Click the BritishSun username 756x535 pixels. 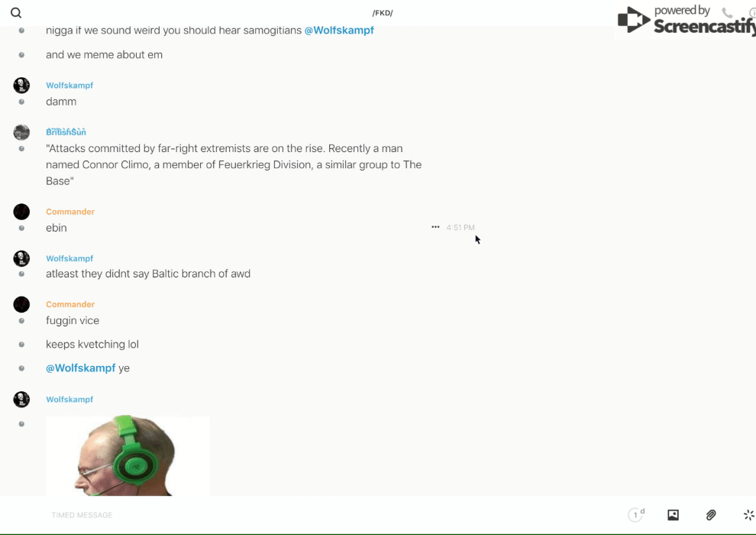66,131
